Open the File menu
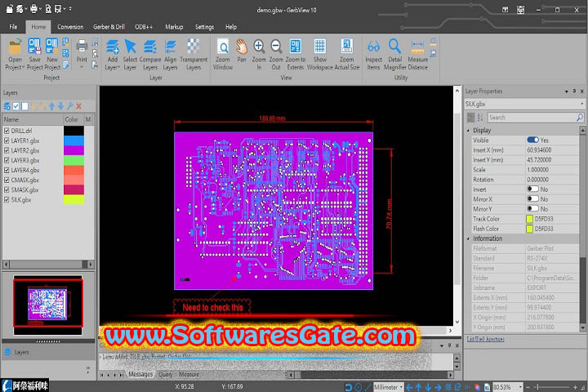The image size is (588, 392). (x=13, y=27)
